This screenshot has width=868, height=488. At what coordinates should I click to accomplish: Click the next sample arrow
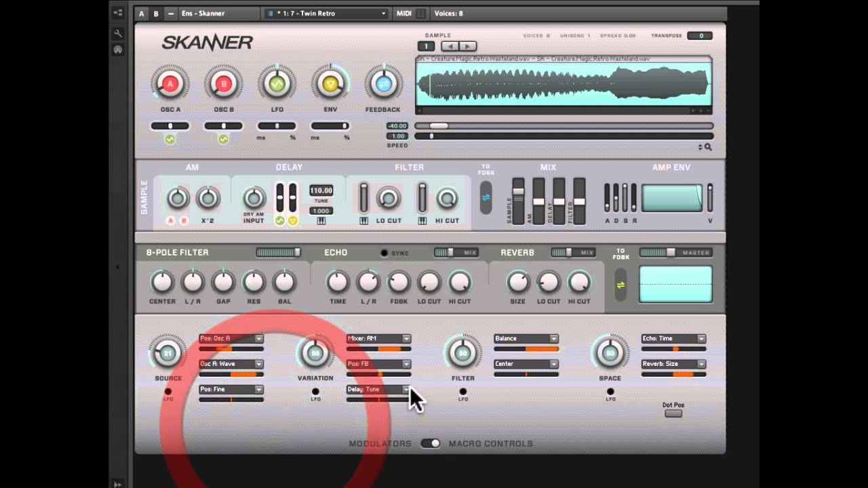click(467, 46)
